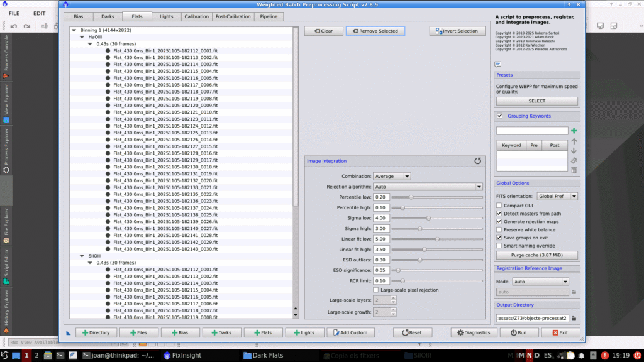This screenshot has height=362, width=644.
Task: Browse for output directory folder icon
Action: [x=574, y=318]
